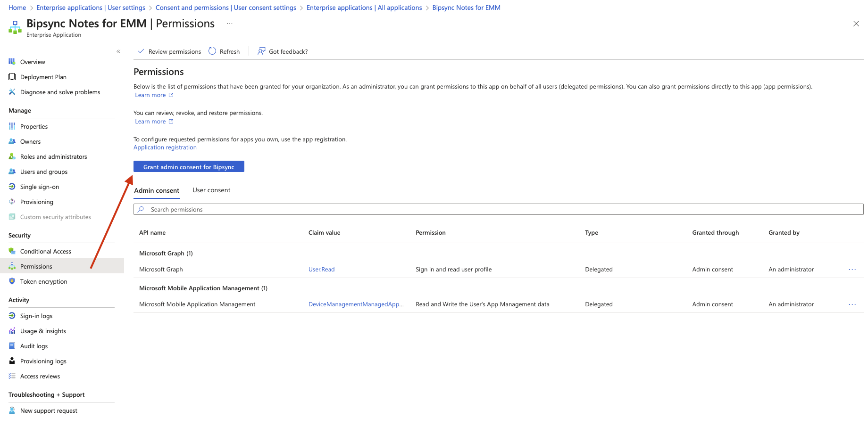
Task: Open Bipsync Notes for EMM breadcrumb
Action: 467,8
